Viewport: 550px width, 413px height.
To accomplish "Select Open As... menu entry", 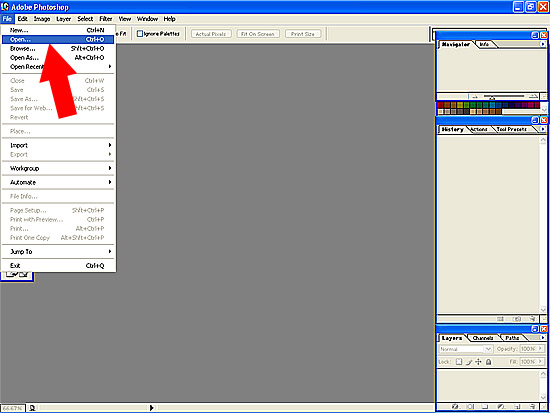I will tap(58, 58).
